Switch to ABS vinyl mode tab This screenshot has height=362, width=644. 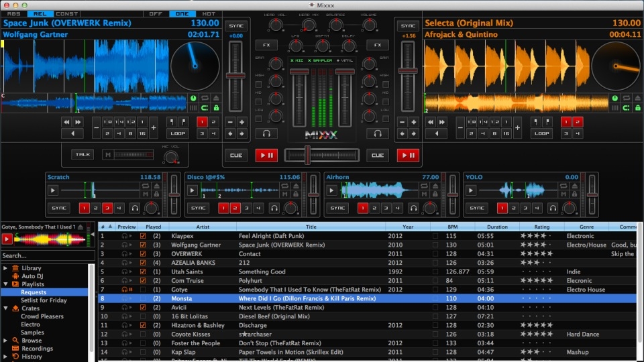13,13
